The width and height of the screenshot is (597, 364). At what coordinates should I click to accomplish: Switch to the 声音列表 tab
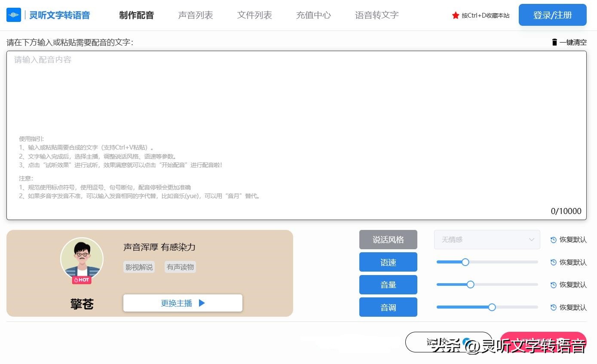tap(196, 14)
